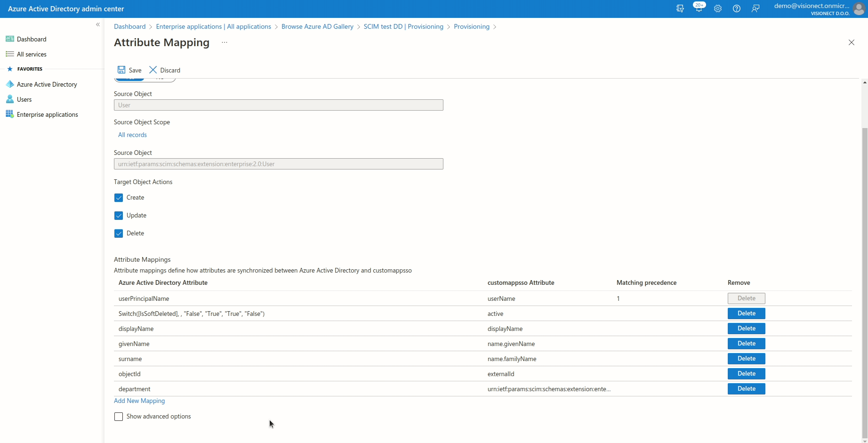Open the All records scope link
Viewport: 868px width, 443px height.
coord(132,135)
